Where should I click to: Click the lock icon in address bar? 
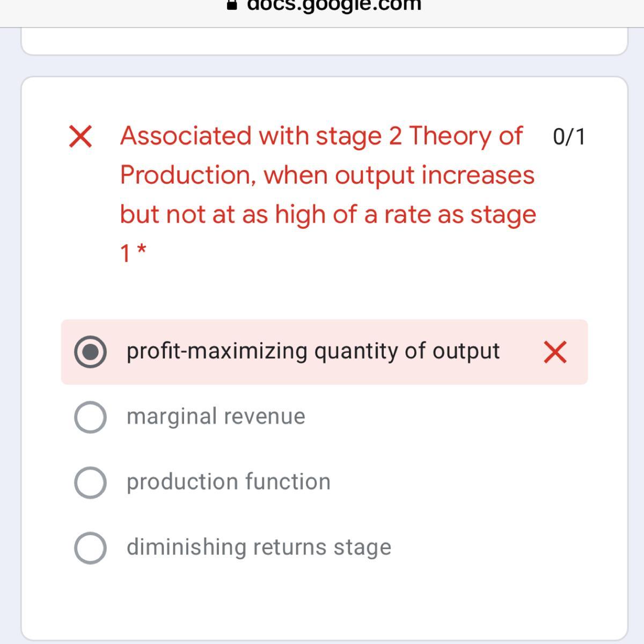click(x=232, y=4)
